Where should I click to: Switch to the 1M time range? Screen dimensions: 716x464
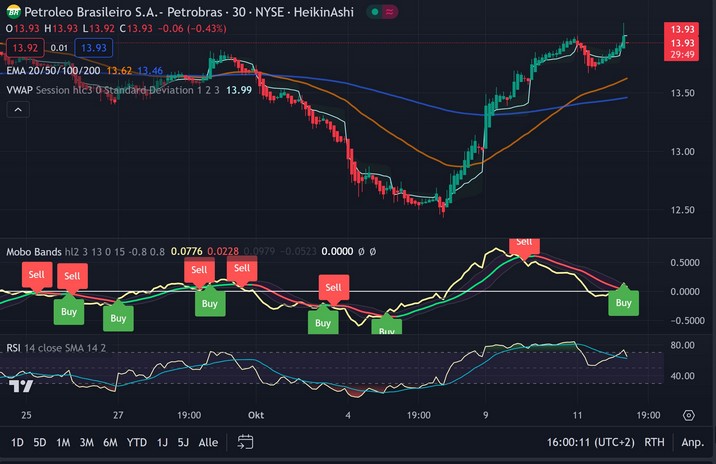click(63, 441)
